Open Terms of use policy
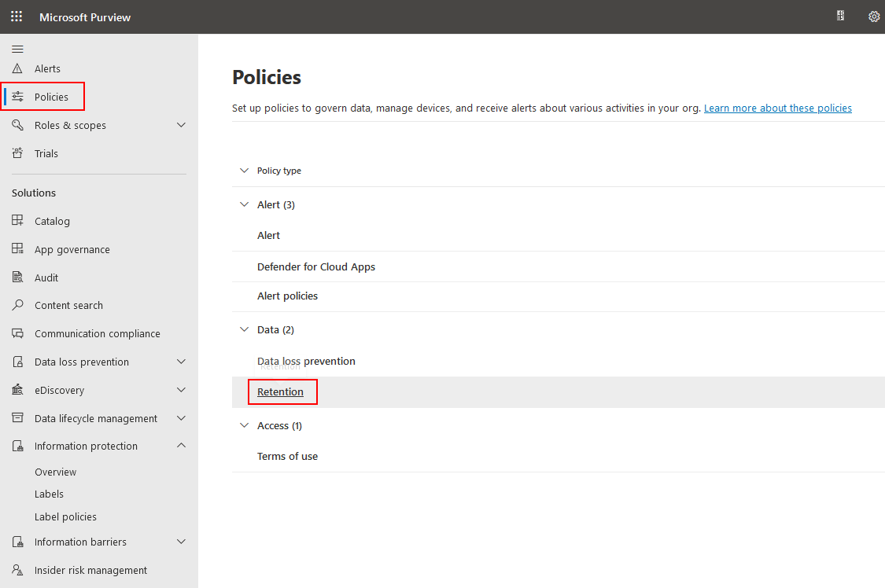 pyautogui.click(x=287, y=456)
